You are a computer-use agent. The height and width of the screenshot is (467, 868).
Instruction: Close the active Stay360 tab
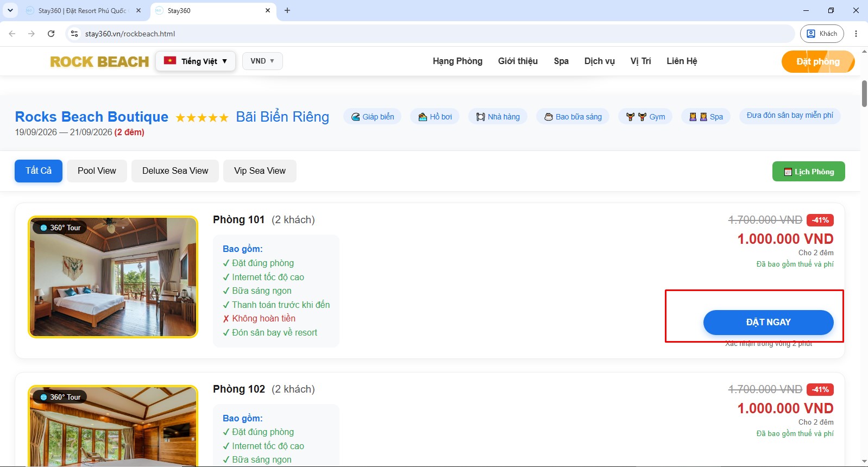point(268,10)
